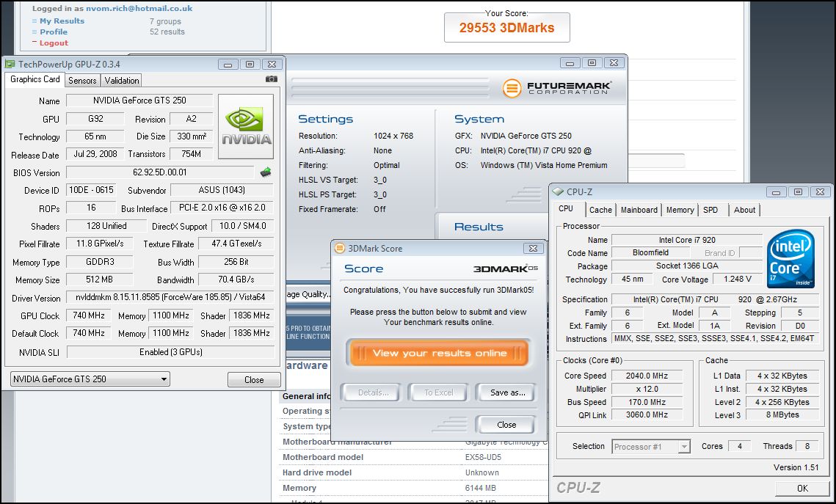Click '1024 x 768' resolution setting
The height and width of the screenshot is (504, 836).
(x=393, y=136)
